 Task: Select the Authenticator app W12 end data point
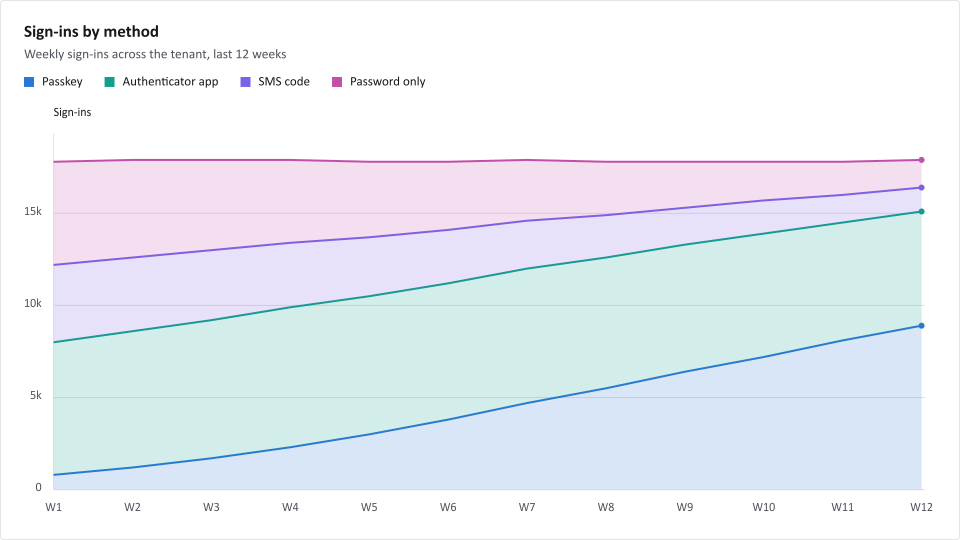[921, 212]
